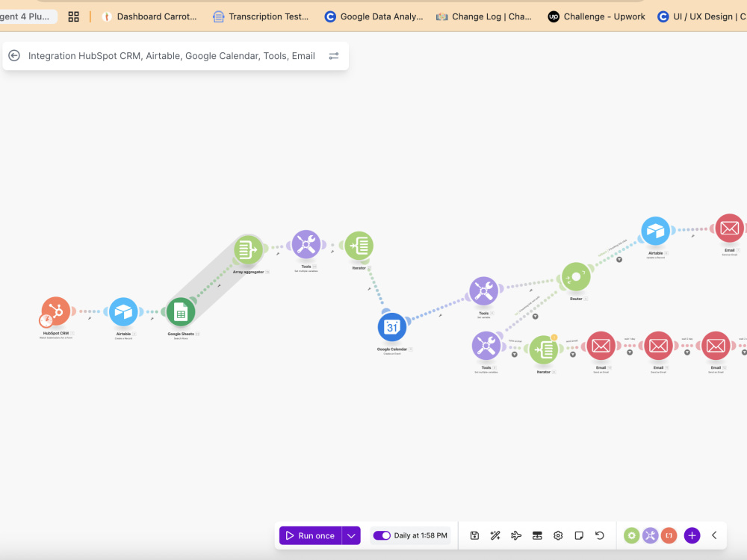The height and width of the screenshot is (560, 747).
Task: Add favorite module with purple plus button
Action: pyautogui.click(x=692, y=535)
